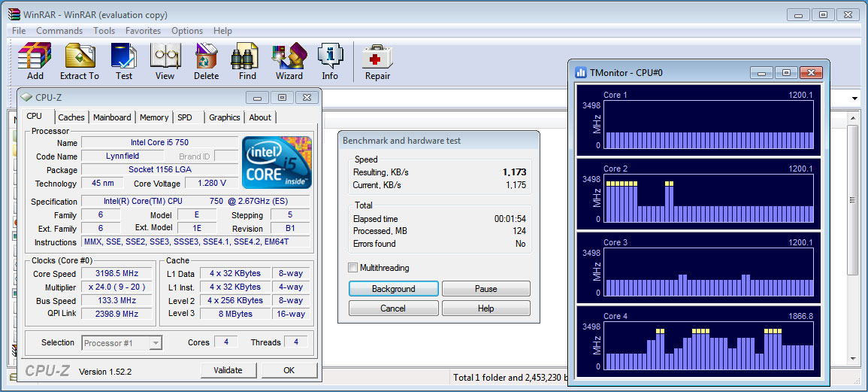The image size is (868, 392).
Task: Switch to the SPD tab in CPU-Z
Action: pos(184,117)
